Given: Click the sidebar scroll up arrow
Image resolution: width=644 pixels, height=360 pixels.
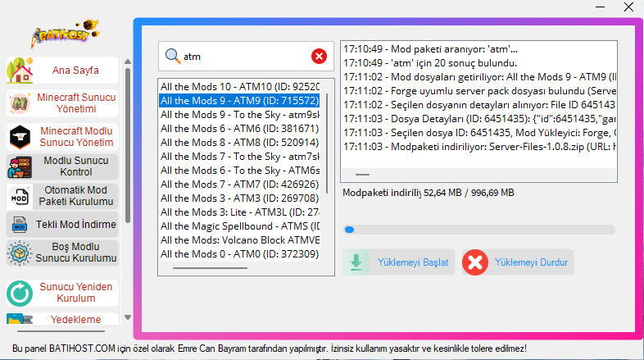Looking at the screenshot, I should coord(128,62).
